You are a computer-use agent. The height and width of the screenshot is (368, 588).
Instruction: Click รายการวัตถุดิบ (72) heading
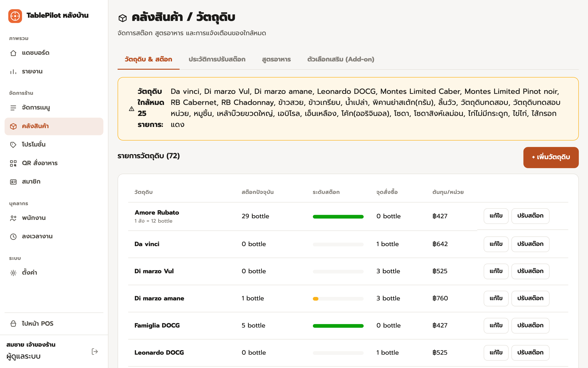pyautogui.click(x=148, y=156)
